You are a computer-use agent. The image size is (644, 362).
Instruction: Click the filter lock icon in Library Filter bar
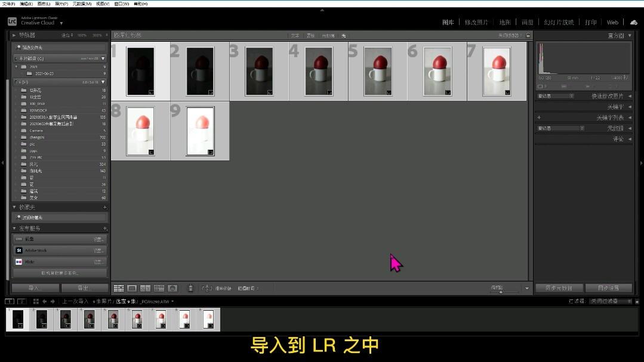528,35
